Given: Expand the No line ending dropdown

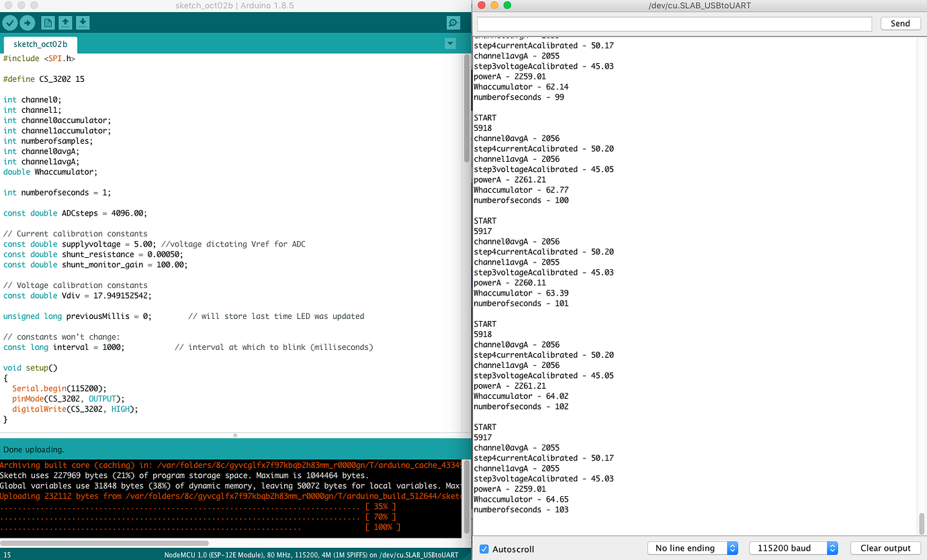Looking at the screenshot, I should coord(693,548).
